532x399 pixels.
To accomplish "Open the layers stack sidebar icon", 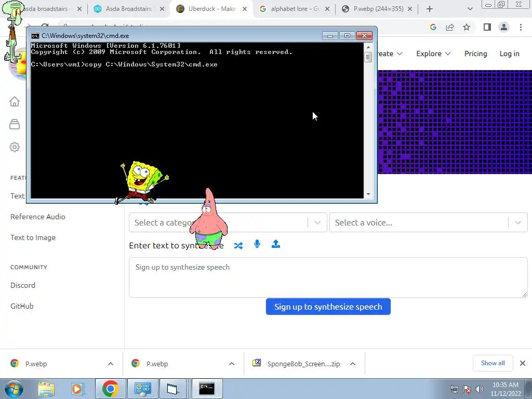I will point(15,124).
